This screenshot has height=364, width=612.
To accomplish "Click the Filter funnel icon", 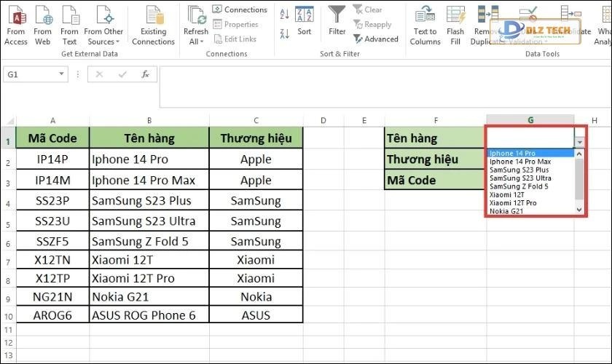I will click(x=337, y=16).
